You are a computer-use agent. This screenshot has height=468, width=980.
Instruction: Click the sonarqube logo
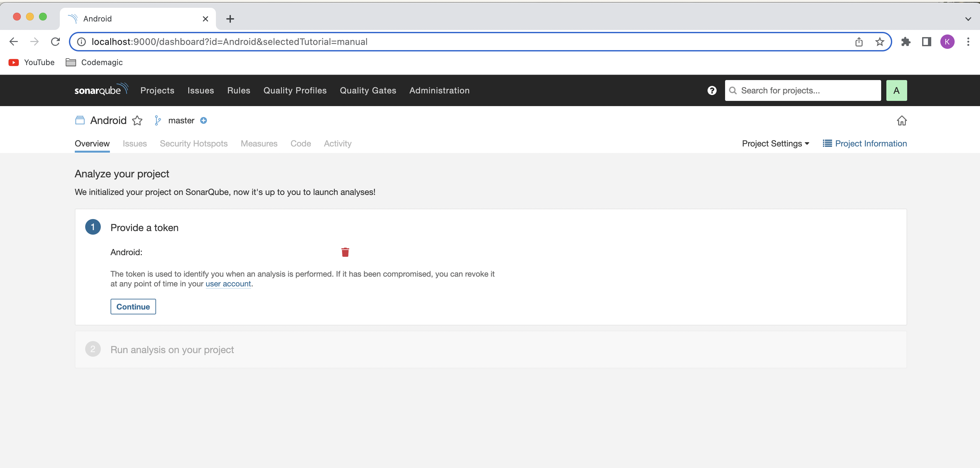pyautogui.click(x=101, y=90)
